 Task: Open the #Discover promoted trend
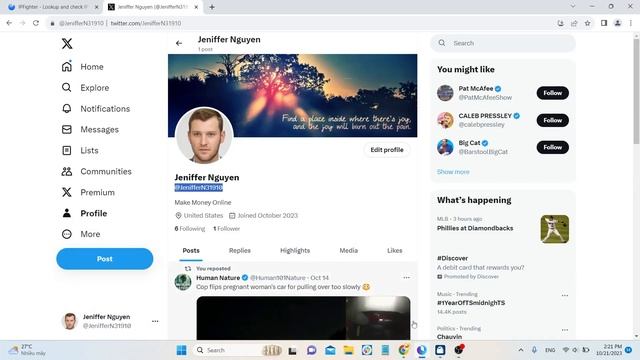(452, 258)
